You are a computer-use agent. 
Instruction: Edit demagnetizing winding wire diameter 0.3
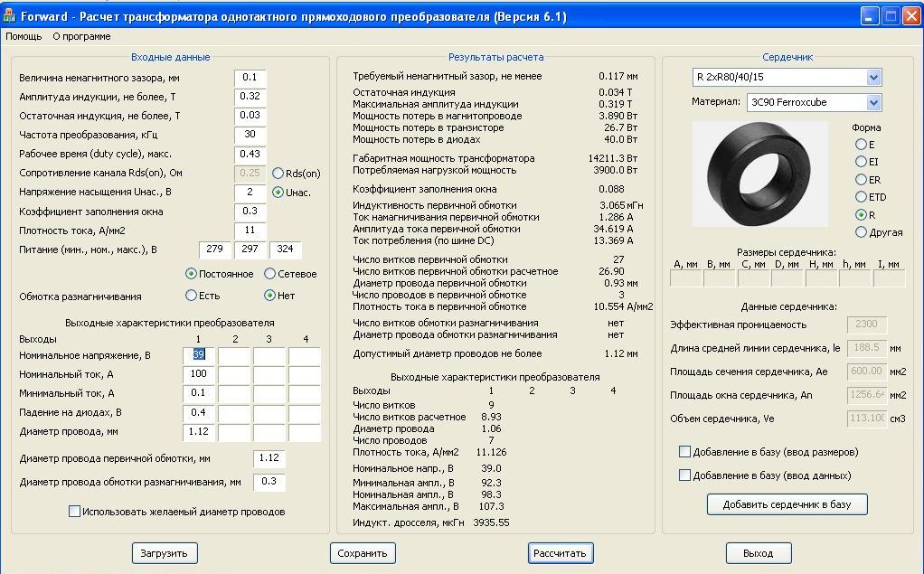[x=269, y=482]
